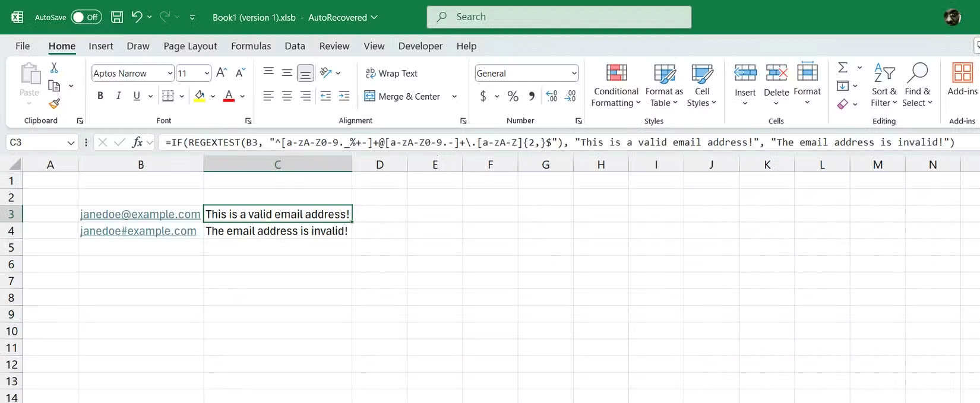Click the AutoSum sigma icon
Screen dimensions: 980x403
842,68
